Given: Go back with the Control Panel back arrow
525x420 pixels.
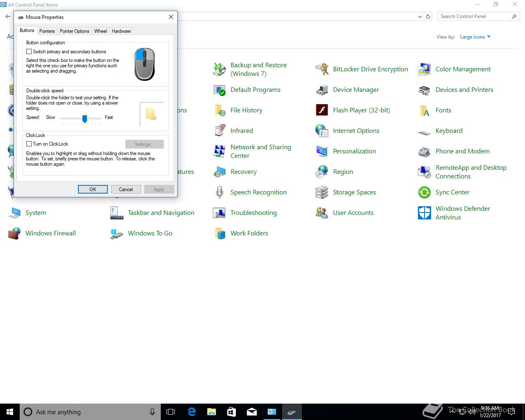Looking at the screenshot, I should (x=8, y=17).
